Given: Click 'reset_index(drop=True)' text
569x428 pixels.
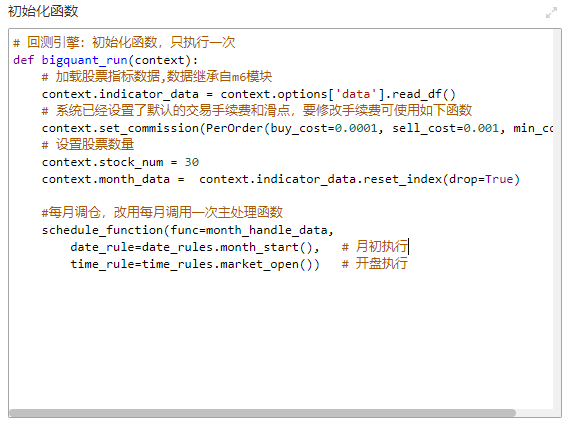Looking at the screenshot, I should [x=441, y=179].
